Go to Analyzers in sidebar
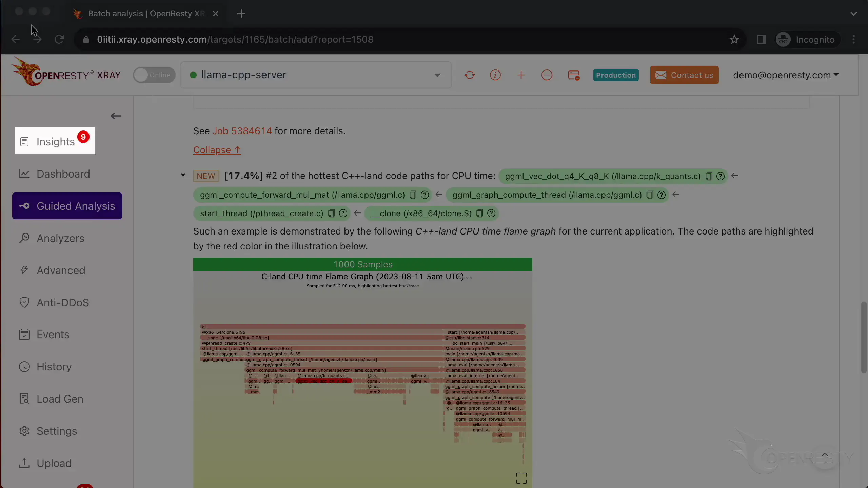This screenshot has height=488, width=868. point(60,238)
